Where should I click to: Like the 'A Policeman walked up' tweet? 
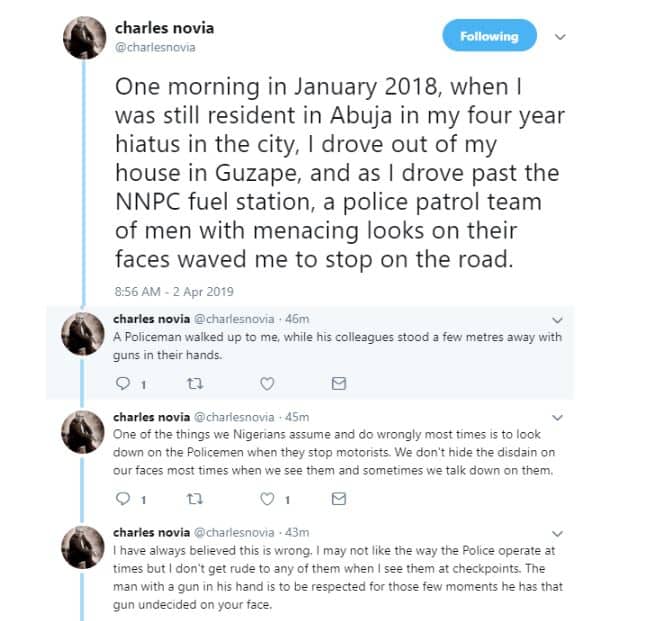267,383
